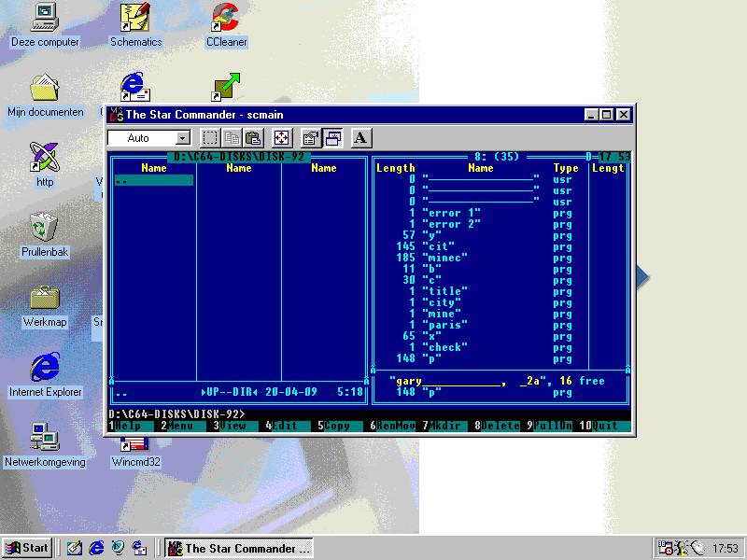The width and height of the screenshot is (747, 560).
Task: Click the Show Desktop quick launch icon
Action: (75, 548)
